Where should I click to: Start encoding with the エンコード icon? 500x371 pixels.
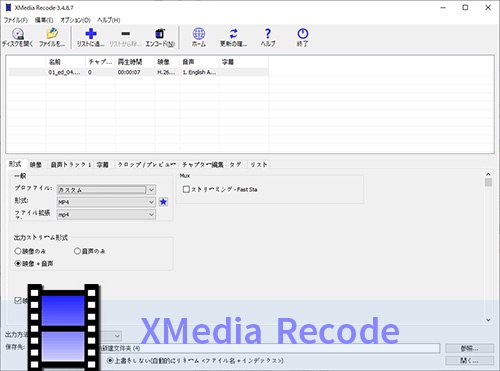160,33
